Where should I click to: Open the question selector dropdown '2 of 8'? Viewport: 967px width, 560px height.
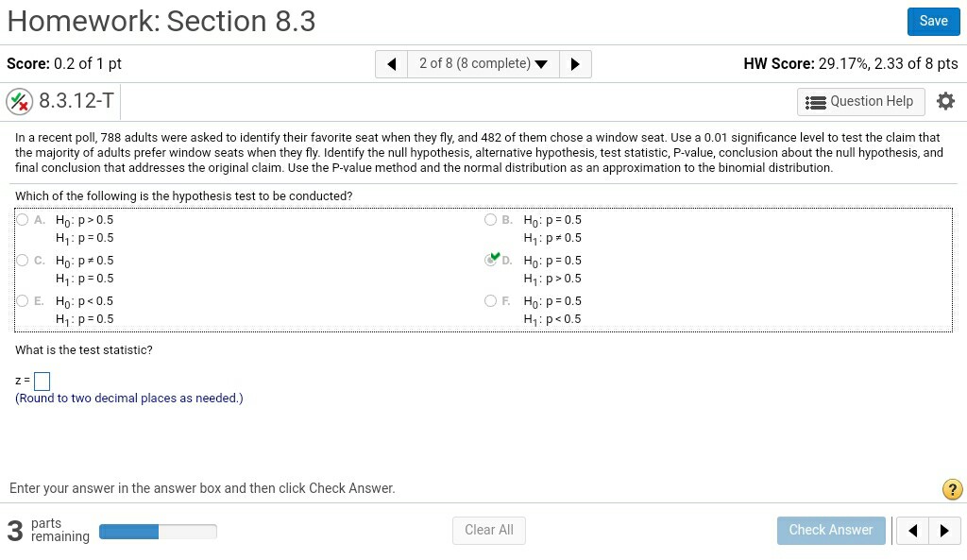pos(483,64)
